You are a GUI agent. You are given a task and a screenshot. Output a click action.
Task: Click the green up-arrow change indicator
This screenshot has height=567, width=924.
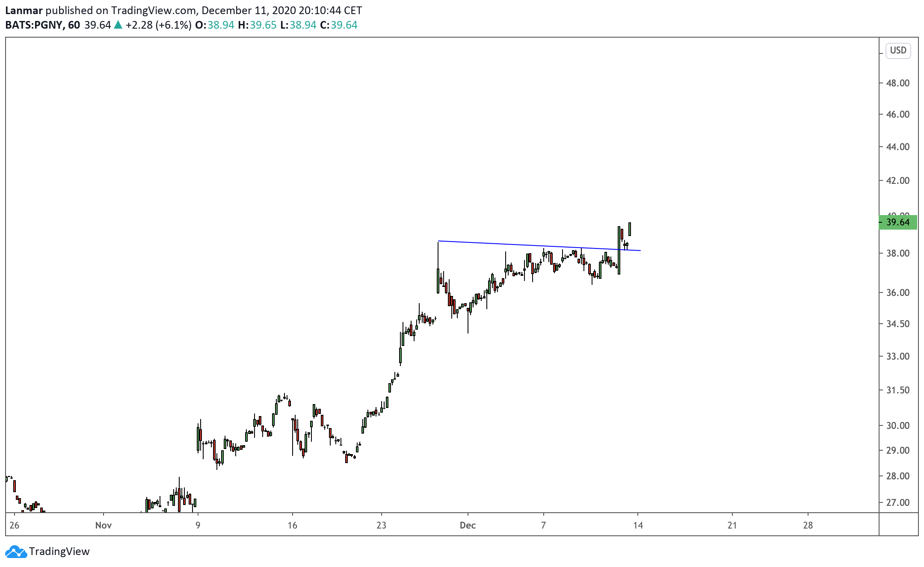coord(118,25)
